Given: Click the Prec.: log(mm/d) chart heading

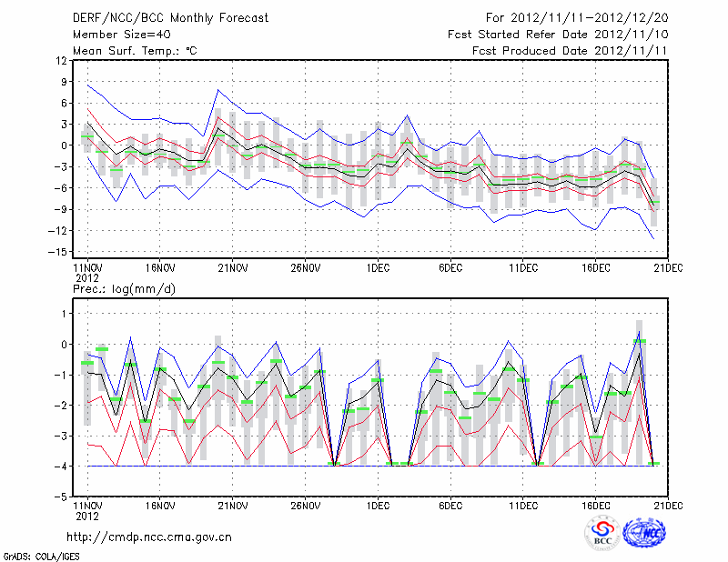Looking at the screenshot, I should coord(126,289).
